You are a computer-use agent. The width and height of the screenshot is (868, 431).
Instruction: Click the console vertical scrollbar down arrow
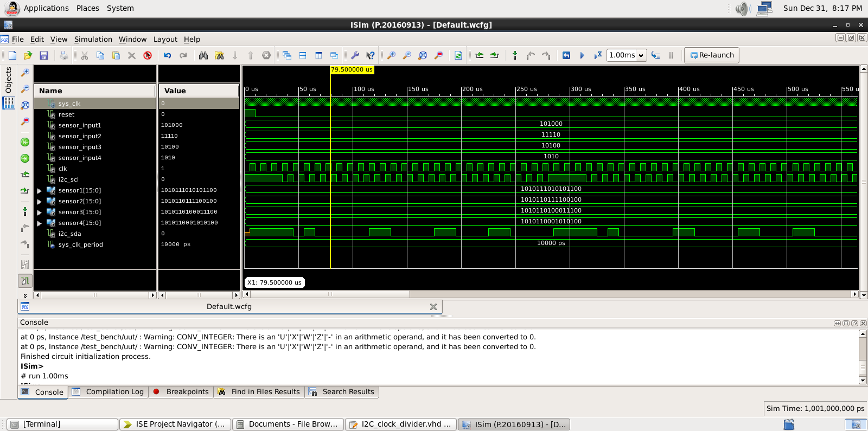point(863,381)
